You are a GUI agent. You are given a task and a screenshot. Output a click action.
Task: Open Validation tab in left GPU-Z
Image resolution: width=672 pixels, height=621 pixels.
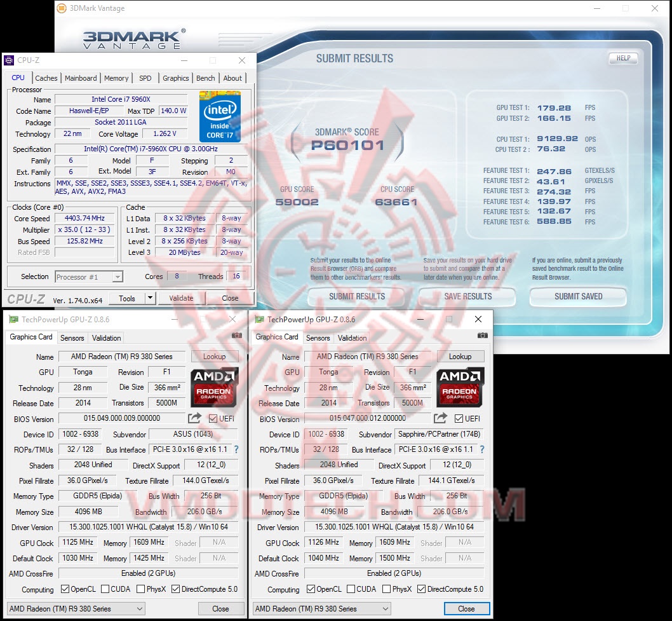[x=106, y=338]
